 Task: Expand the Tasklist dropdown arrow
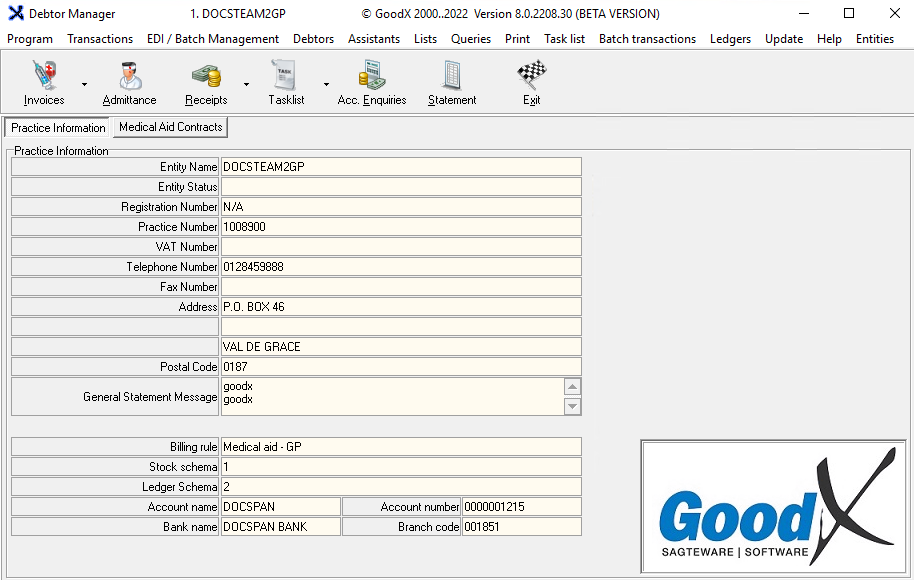[326, 85]
